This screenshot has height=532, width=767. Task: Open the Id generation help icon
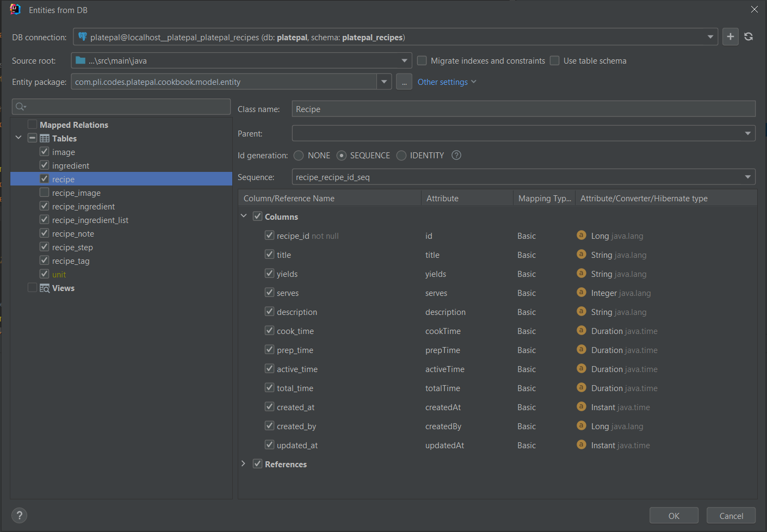(x=456, y=156)
